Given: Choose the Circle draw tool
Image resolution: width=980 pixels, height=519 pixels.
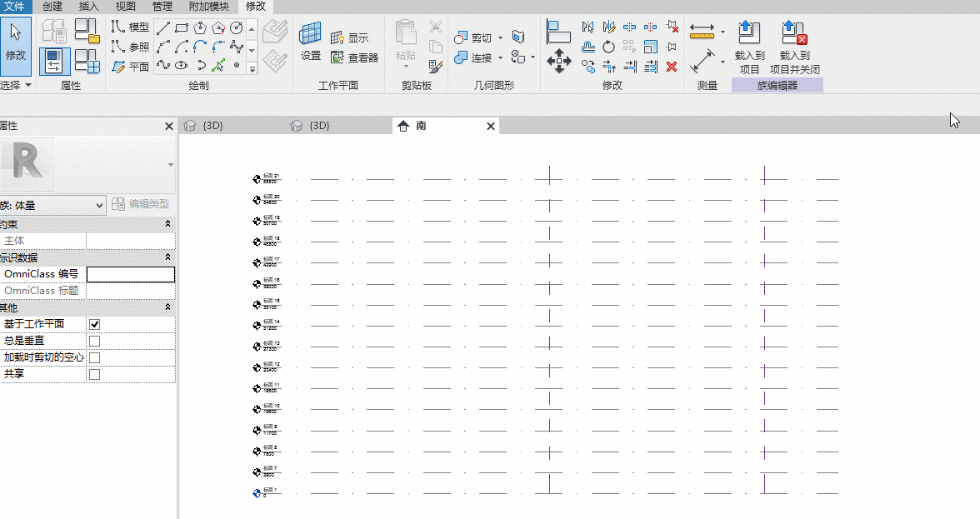Looking at the screenshot, I should [x=237, y=28].
